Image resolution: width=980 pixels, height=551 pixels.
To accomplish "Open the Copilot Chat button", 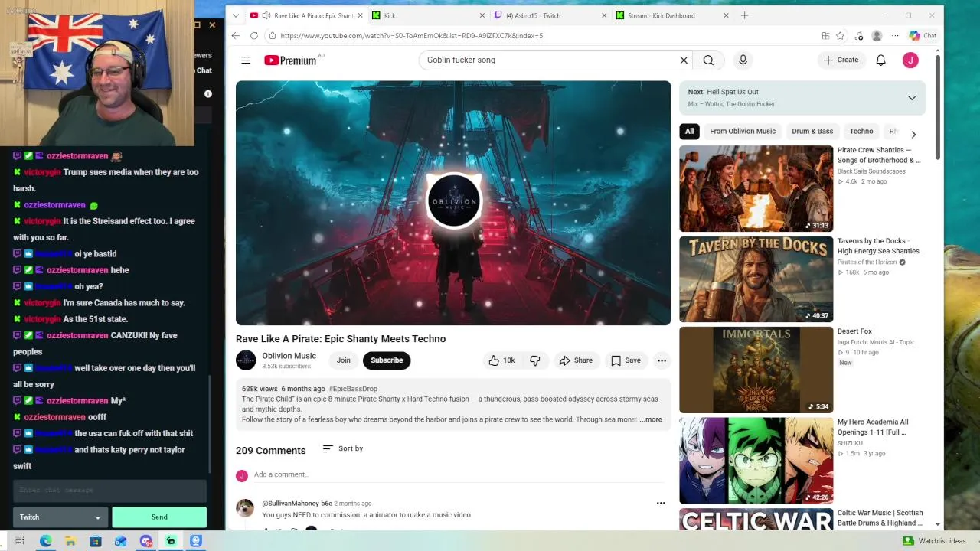I will point(923,35).
